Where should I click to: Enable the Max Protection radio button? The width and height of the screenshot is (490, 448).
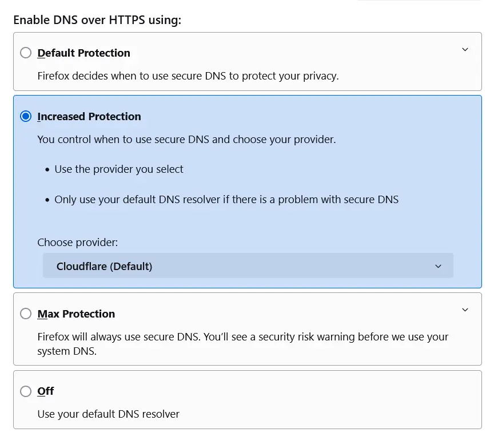click(x=26, y=314)
